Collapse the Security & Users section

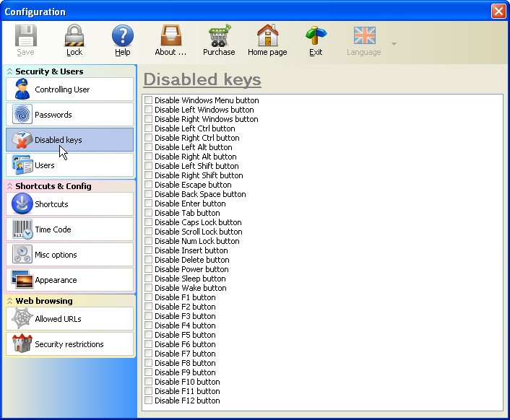click(10, 71)
